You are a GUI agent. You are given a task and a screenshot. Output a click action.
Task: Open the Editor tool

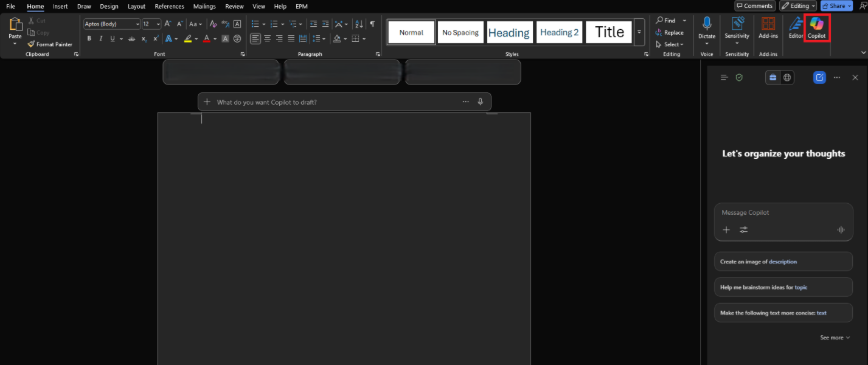click(796, 27)
